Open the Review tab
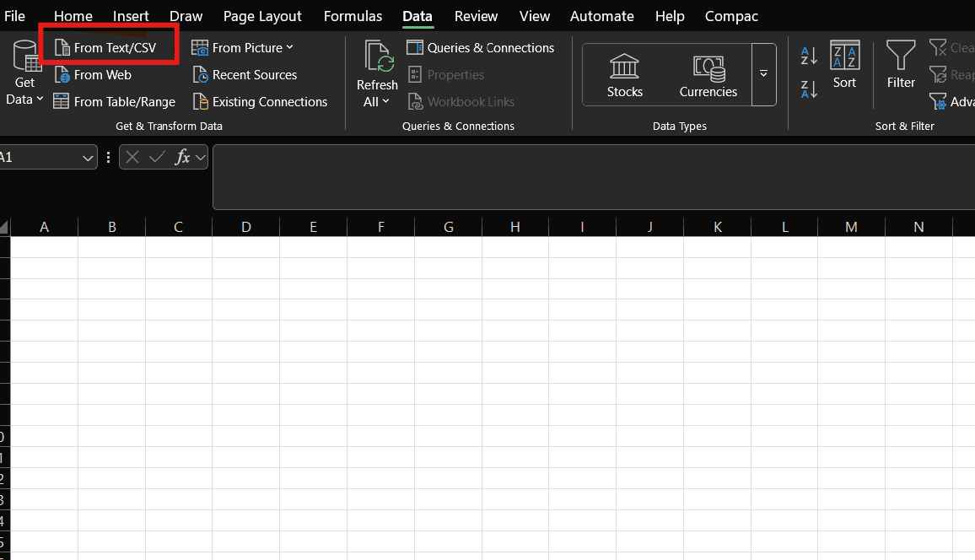975x560 pixels. pyautogui.click(x=476, y=16)
